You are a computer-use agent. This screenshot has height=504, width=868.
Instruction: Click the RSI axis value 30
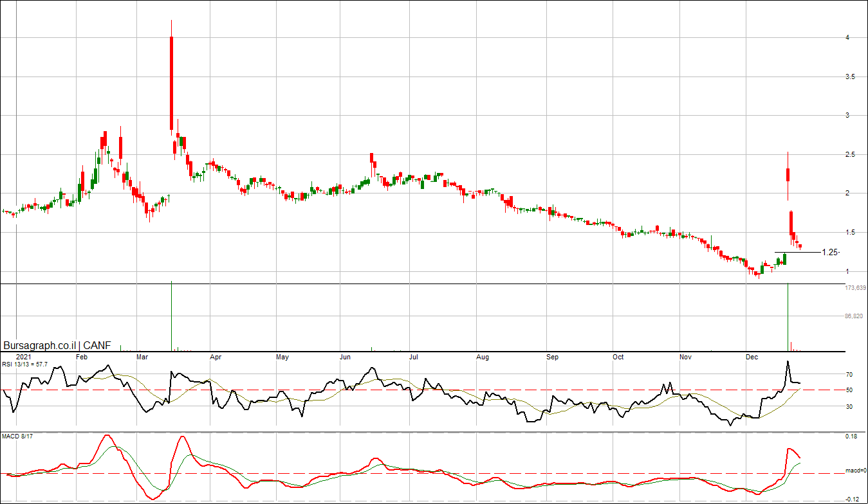point(849,406)
